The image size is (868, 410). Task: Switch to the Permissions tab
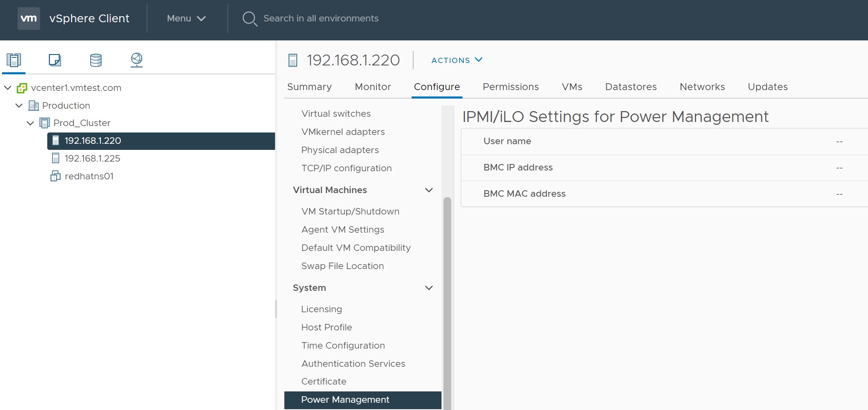pyautogui.click(x=511, y=87)
